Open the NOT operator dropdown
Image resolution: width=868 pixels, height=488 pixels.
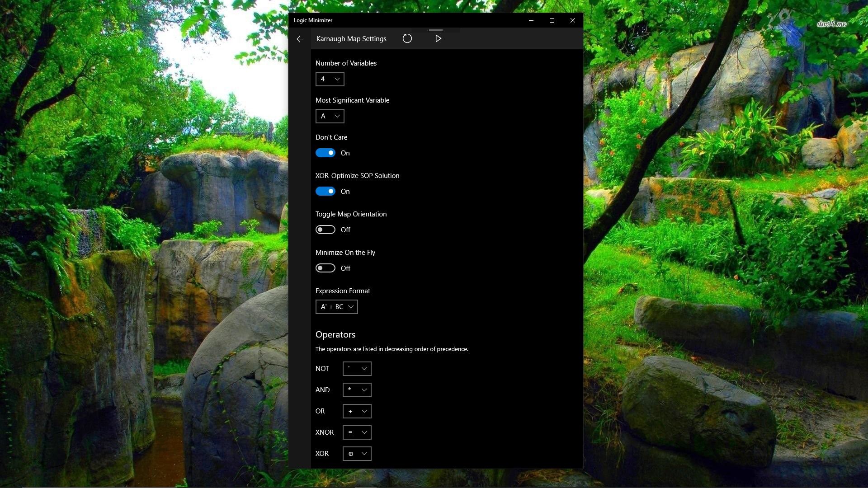coord(357,369)
